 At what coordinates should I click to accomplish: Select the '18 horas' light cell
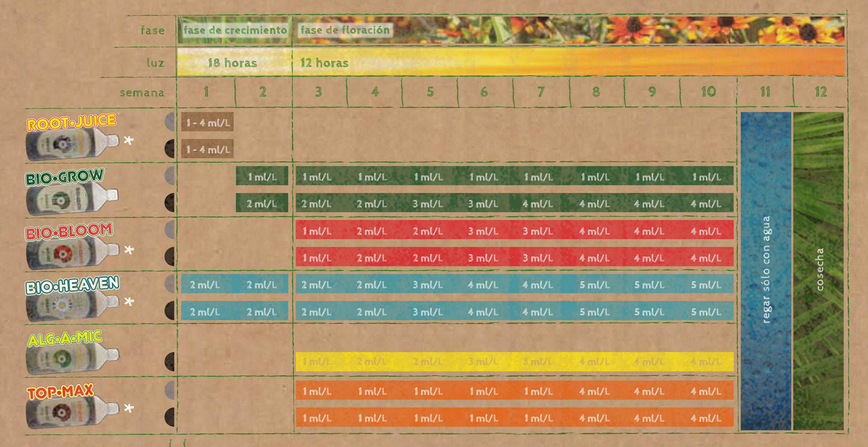tap(233, 63)
